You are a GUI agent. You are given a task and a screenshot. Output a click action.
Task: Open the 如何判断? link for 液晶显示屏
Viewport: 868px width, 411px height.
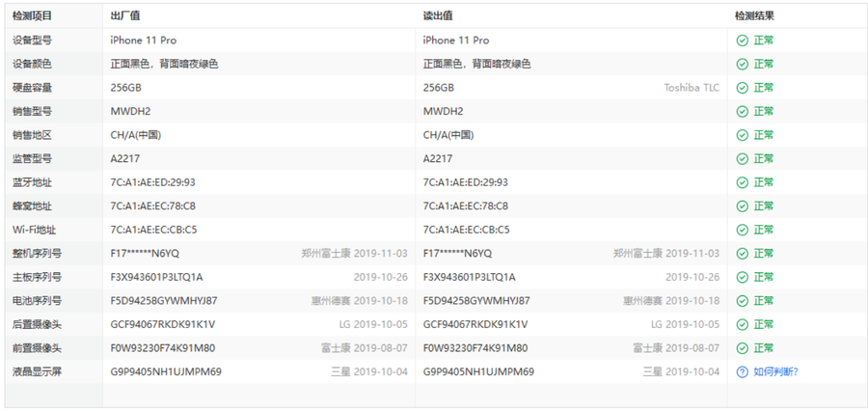point(775,371)
